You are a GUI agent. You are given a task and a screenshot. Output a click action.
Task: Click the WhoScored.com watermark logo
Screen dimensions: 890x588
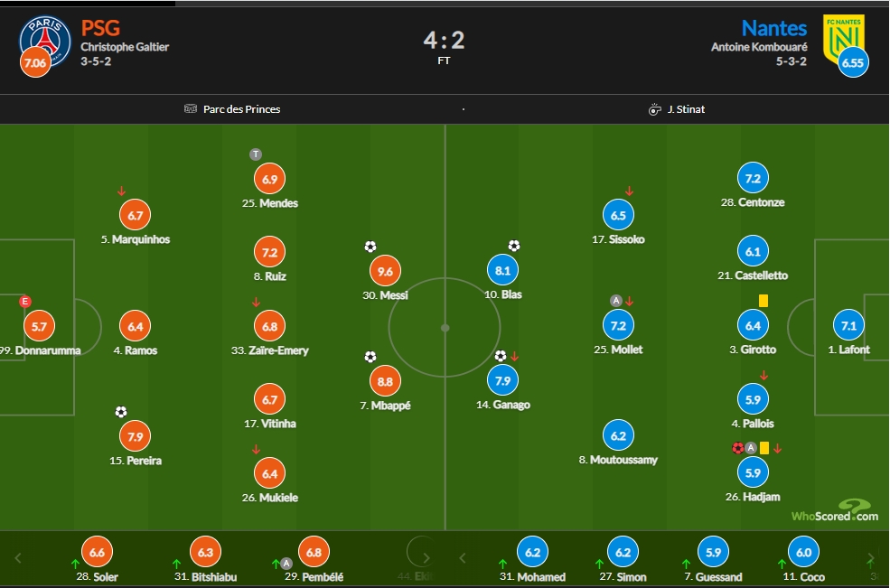click(836, 511)
